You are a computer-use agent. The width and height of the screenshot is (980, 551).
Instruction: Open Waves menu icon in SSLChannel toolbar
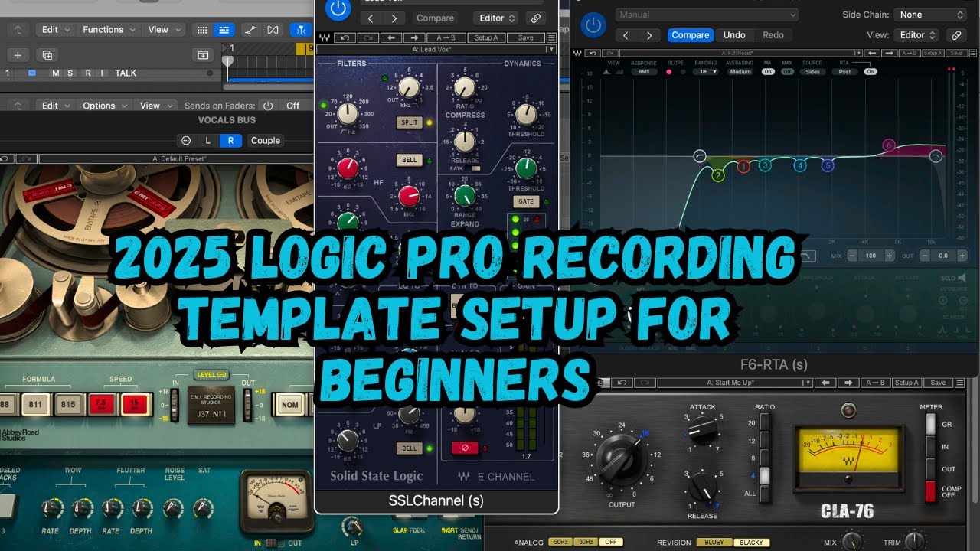551,37
